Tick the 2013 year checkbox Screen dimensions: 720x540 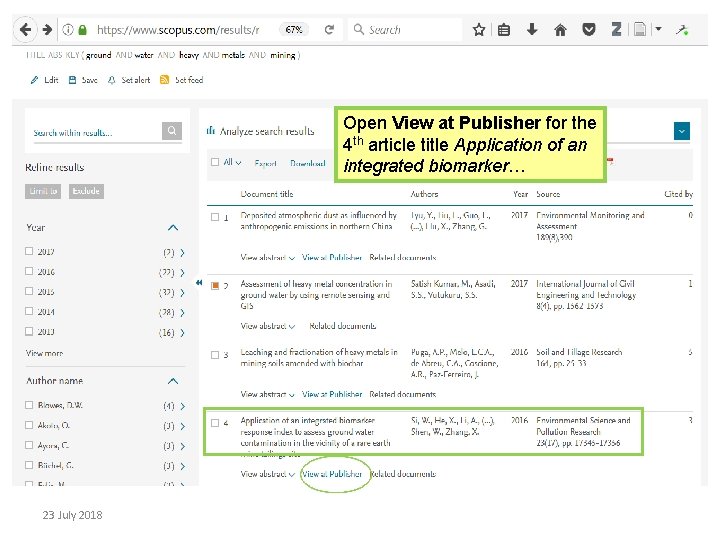point(29,331)
